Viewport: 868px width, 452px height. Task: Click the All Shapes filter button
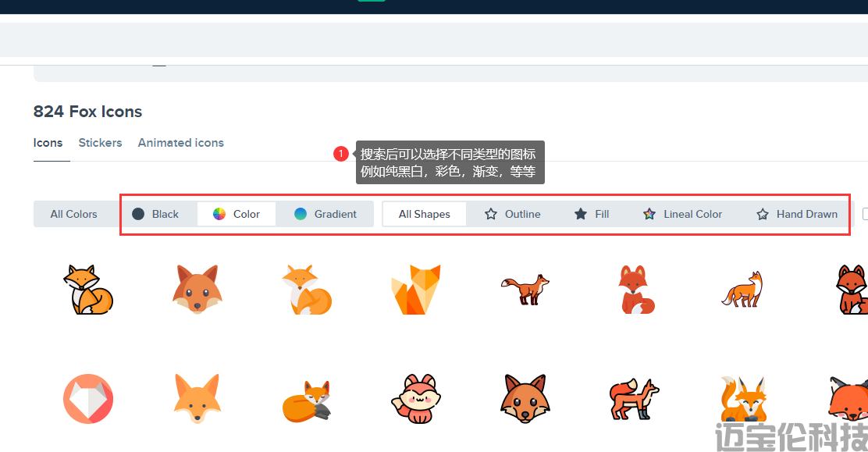(x=424, y=214)
